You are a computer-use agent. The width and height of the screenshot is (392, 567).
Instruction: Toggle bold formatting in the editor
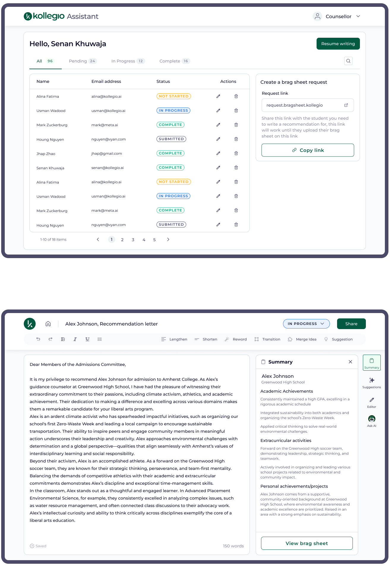click(x=63, y=339)
